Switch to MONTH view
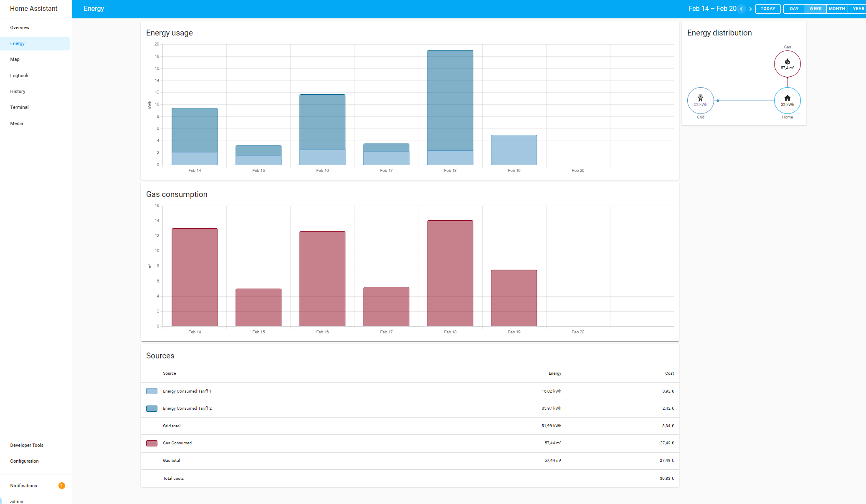 837,8
